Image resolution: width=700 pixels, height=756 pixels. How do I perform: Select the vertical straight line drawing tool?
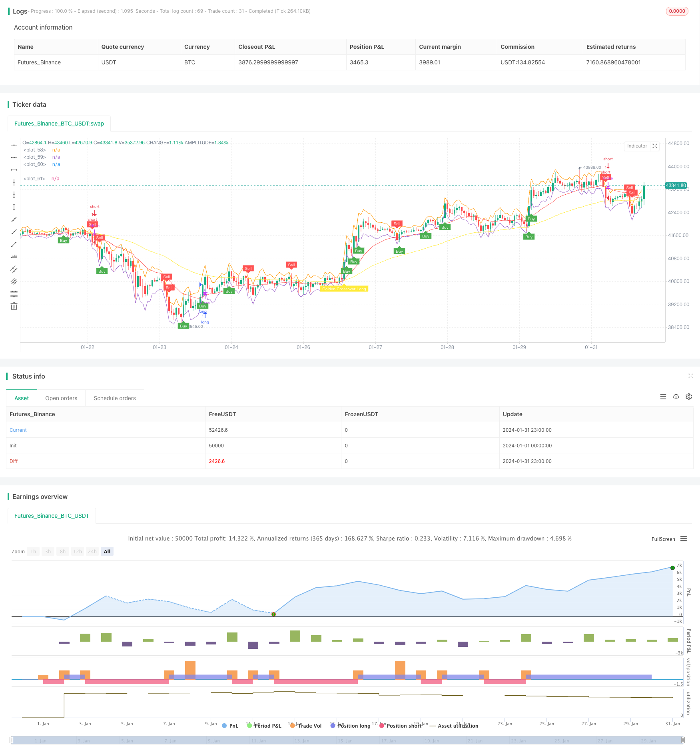(14, 182)
